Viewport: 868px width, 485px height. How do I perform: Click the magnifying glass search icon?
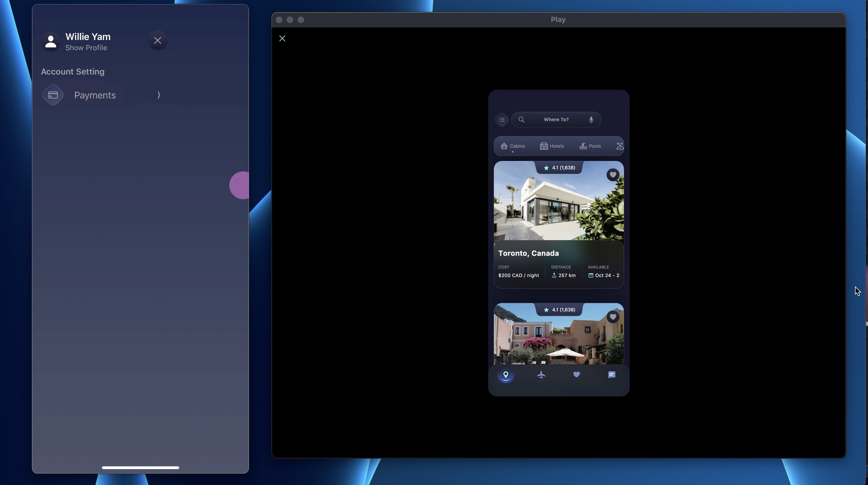(x=521, y=120)
